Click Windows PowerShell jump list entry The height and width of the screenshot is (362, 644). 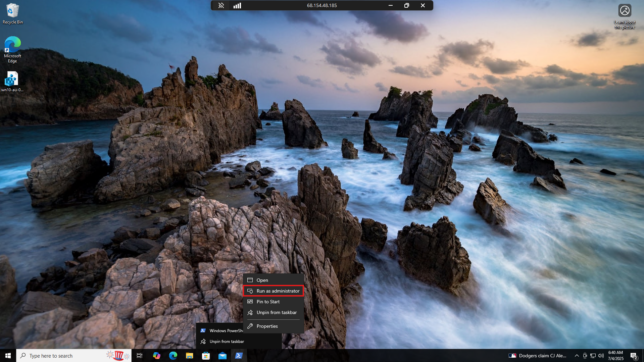coord(221,331)
